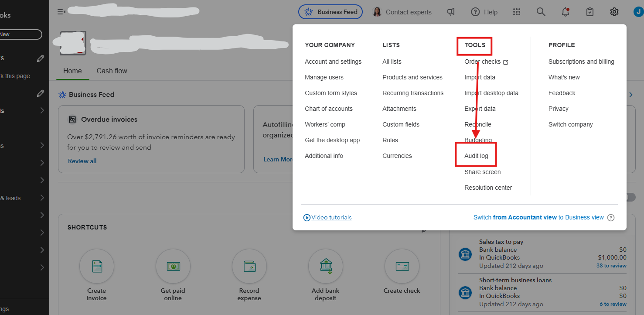This screenshot has height=315, width=644.
Task: Click the Sales tax to pay bank icon
Action: tap(465, 254)
